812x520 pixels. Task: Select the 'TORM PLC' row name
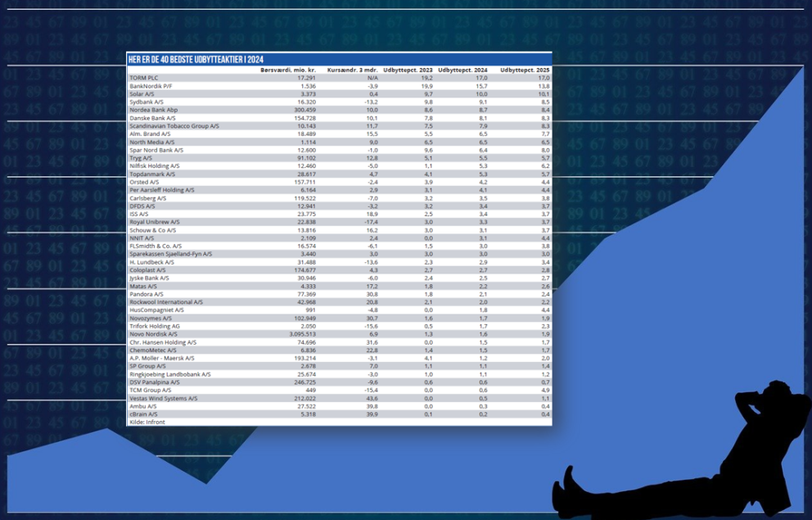pos(143,78)
